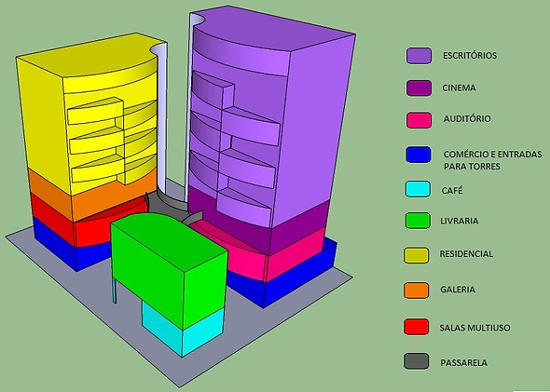Select the ESCRITÓRIOS legend label
Image resolution: width=550 pixels, height=392 pixels.
pyautogui.click(x=470, y=55)
